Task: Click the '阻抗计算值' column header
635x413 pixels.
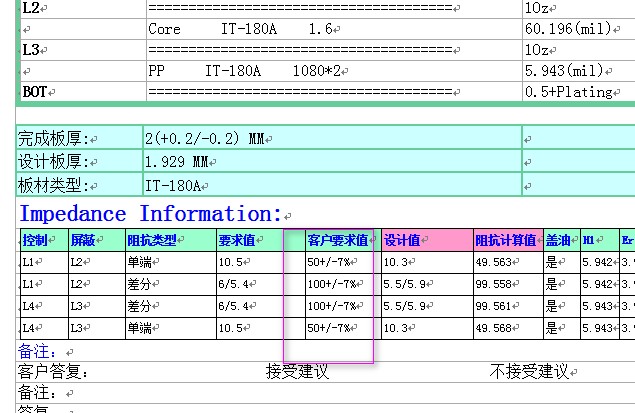Action: pos(506,241)
